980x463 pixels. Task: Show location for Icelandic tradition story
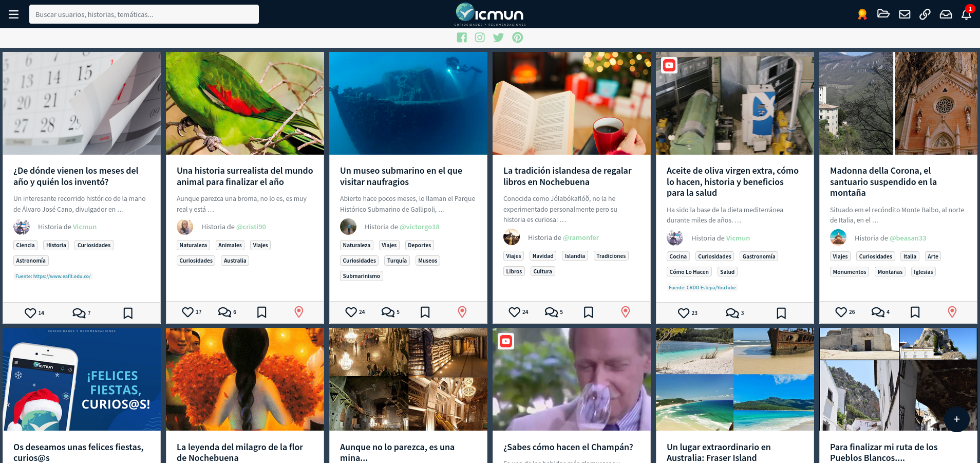coord(626,312)
